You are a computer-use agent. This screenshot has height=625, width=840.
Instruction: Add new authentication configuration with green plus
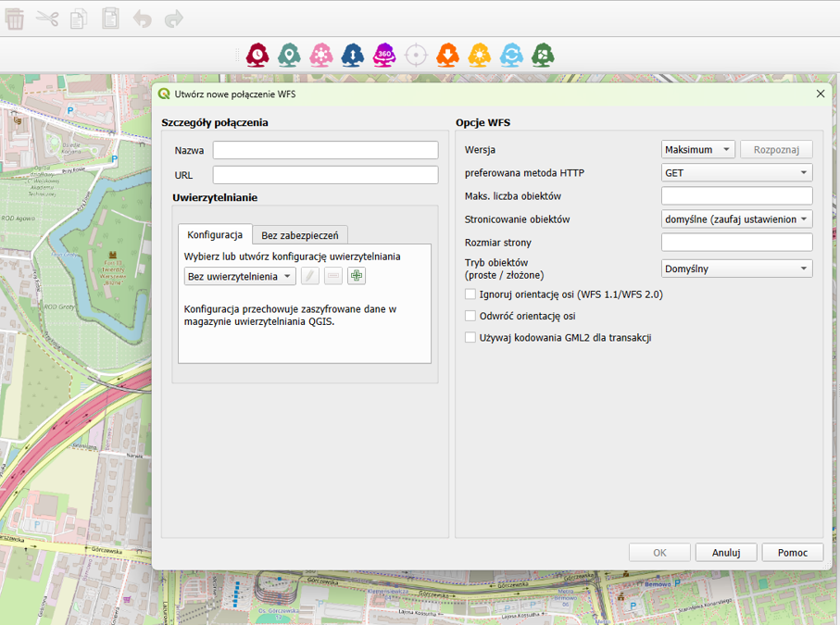point(357,276)
